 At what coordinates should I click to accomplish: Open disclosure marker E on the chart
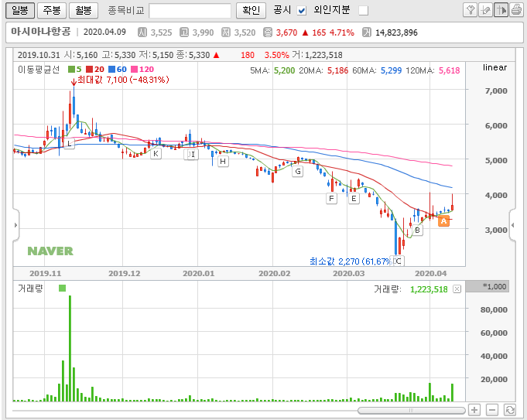pos(354,199)
